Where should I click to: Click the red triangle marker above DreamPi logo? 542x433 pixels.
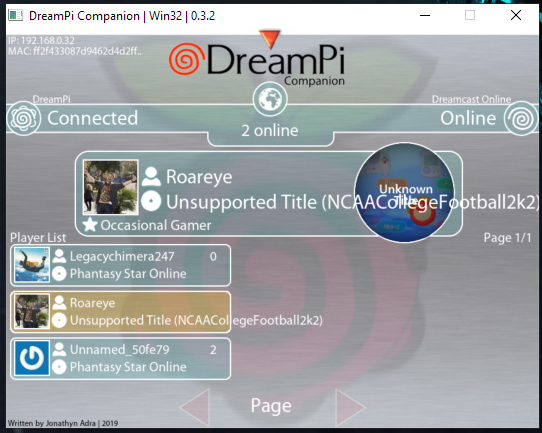(270, 39)
